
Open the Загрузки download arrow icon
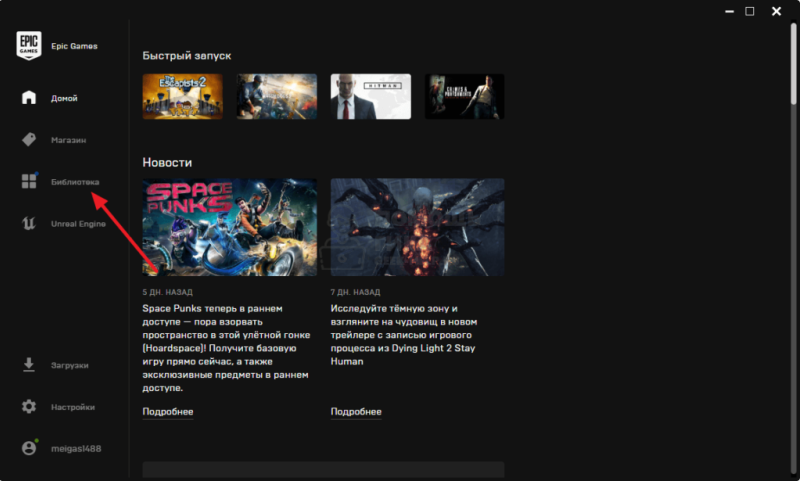coord(29,365)
